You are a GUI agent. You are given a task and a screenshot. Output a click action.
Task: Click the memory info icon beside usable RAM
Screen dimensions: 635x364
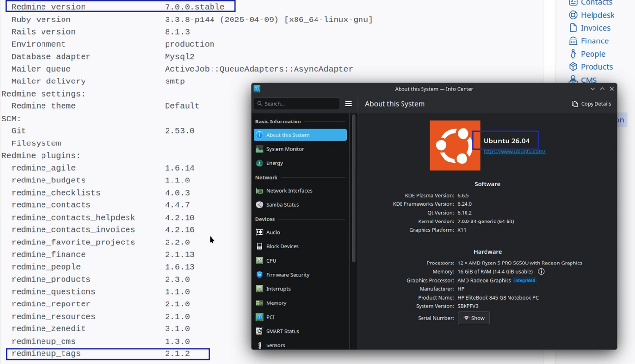coord(541,272)
